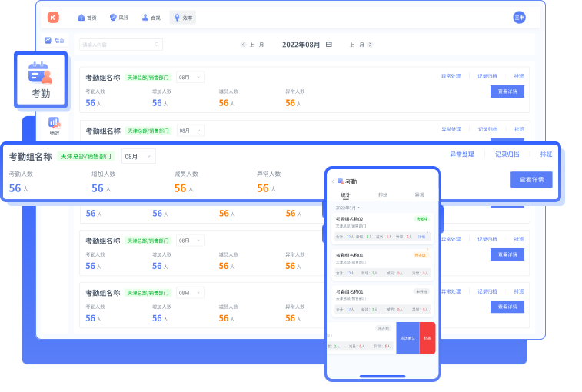Viewport: 582px width, 392px height.
Task: Select the 效率 top navigation tab
Action: [182, 17]
